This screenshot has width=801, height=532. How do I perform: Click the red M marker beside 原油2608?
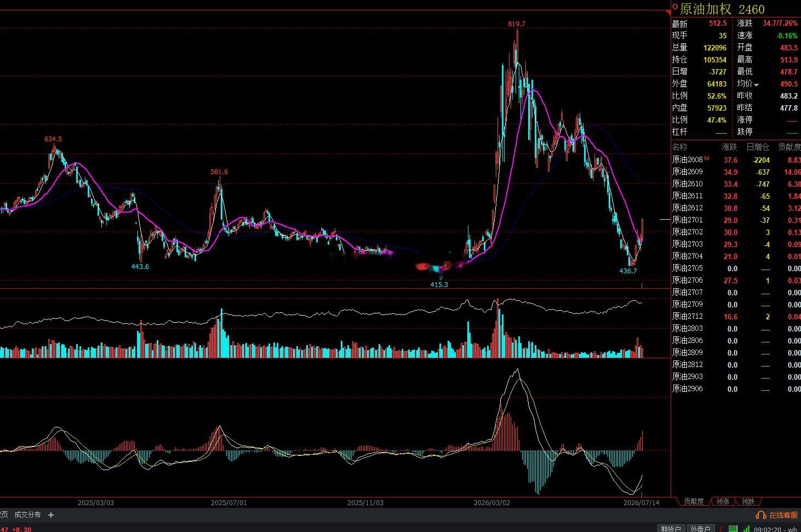[x=707, y=158]
